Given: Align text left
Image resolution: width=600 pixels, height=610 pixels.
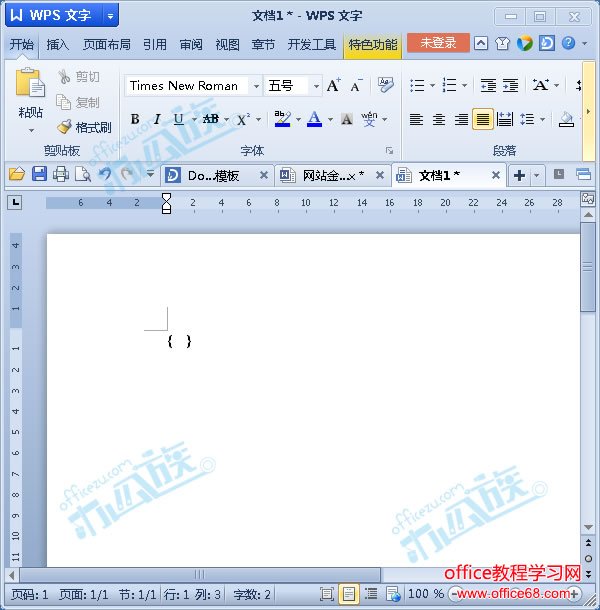Looking at the screenshot, I should point(416,119).
